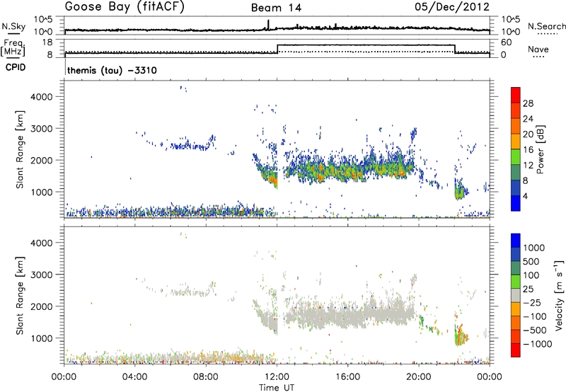The width and height of the screenshot is (566, 392).
Task: Click the "04:00" time tick label
Action: coord(134,377)
